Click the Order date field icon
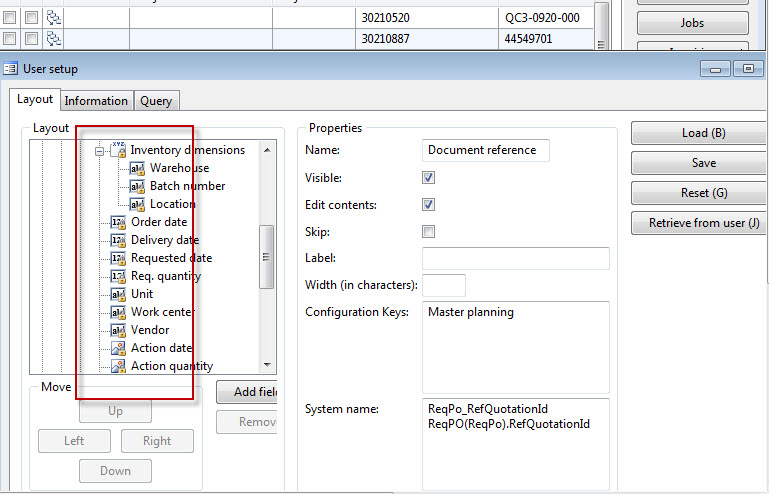 point(118,222)
